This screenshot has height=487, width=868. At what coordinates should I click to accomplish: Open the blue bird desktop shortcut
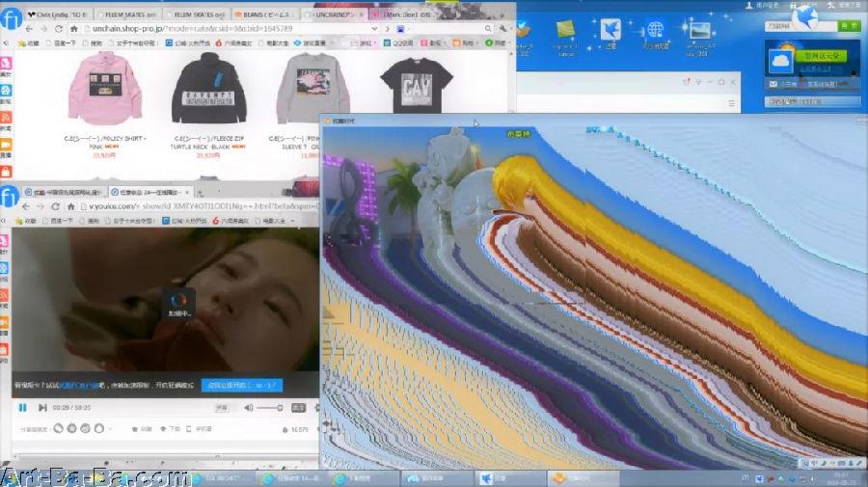coord(610,33)
